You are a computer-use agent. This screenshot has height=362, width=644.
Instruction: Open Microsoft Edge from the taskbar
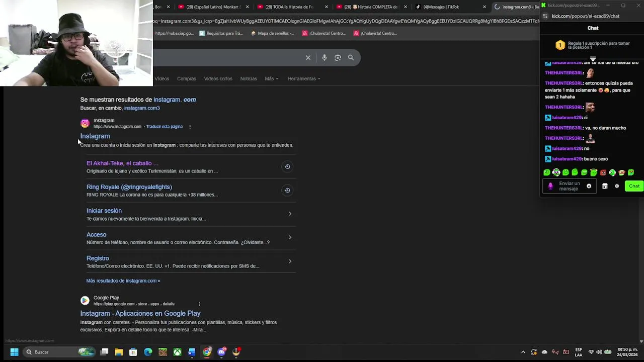[148, 352]
